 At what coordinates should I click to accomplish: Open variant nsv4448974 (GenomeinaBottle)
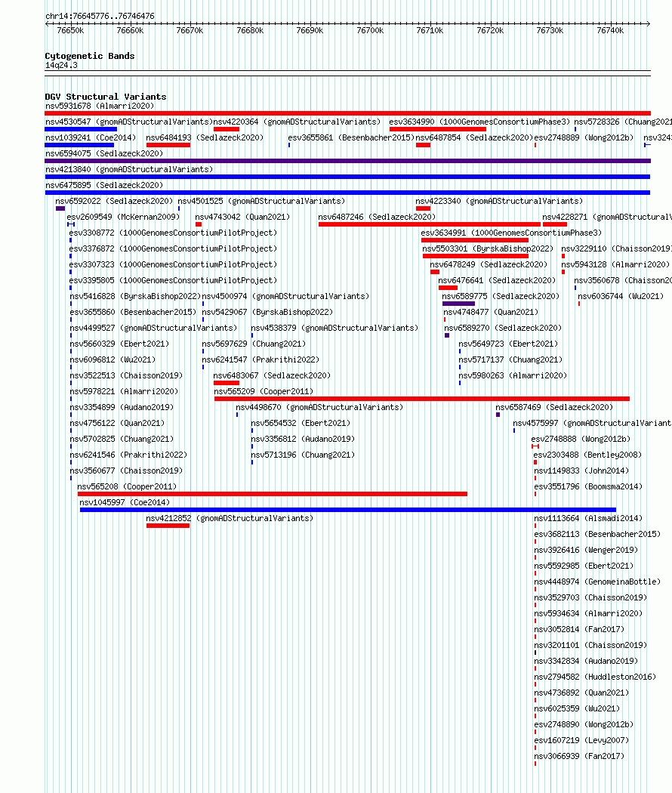[598, 582]
